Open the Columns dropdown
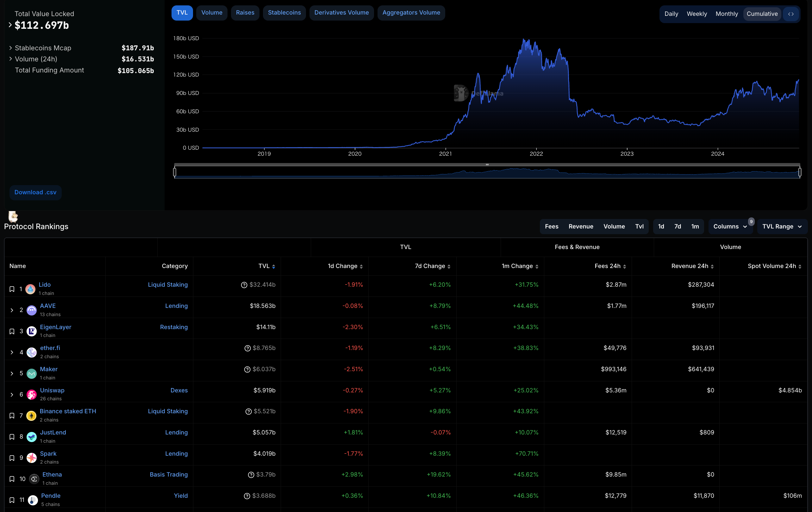The height and width of the screenshot is (512, 812). 730,226
